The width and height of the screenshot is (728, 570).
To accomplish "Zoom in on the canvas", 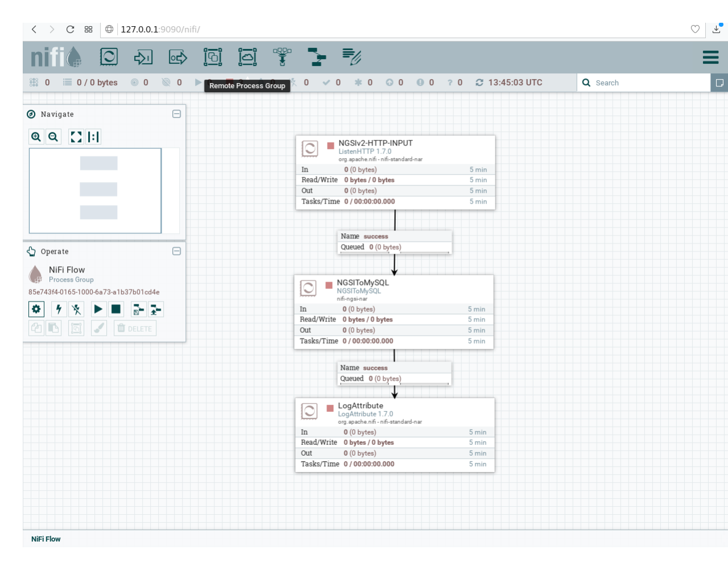I will pyautogui.click(x=36, y=137).
